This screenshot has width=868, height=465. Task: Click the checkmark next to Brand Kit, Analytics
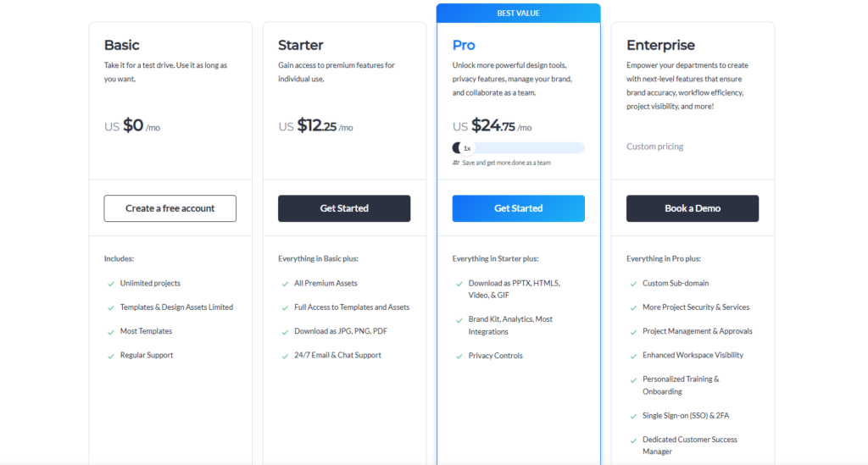point(459,320)
